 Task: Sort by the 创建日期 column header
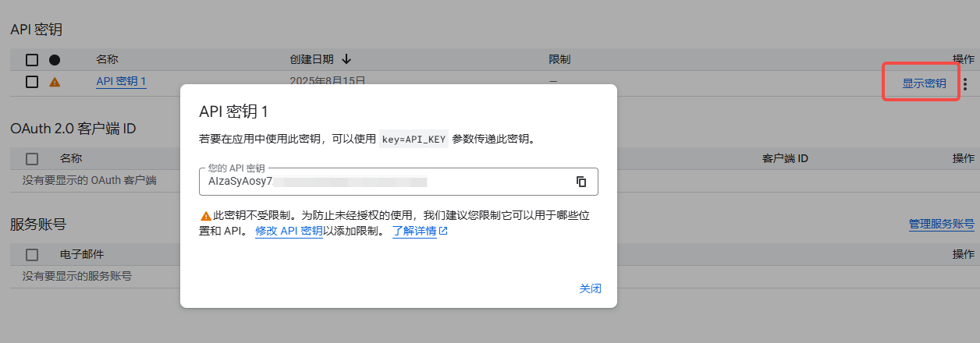(311, 59)
